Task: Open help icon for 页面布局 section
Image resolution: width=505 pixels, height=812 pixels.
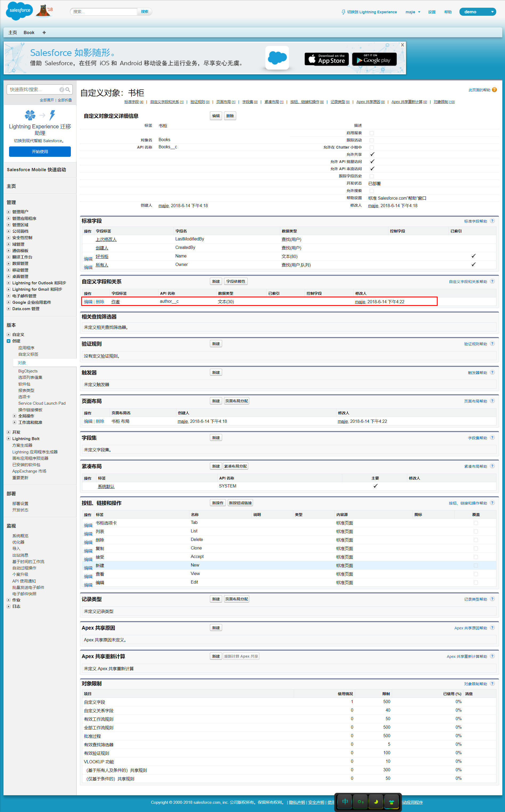Action: coord(492,401)
